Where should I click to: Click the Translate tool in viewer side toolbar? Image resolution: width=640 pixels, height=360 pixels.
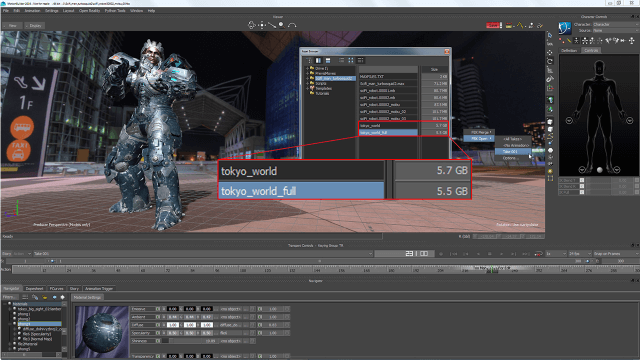point(550,53)
